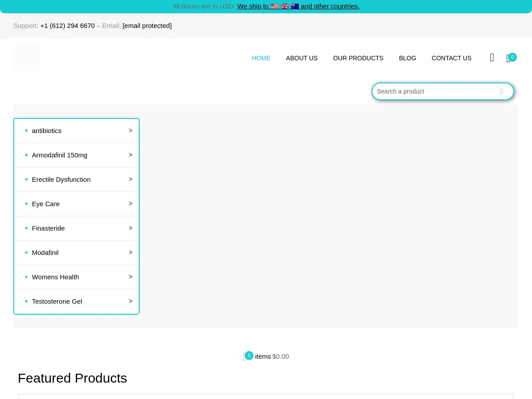Open the About Us page
Viewport: 532px width, 399px height.
[301, 58]
